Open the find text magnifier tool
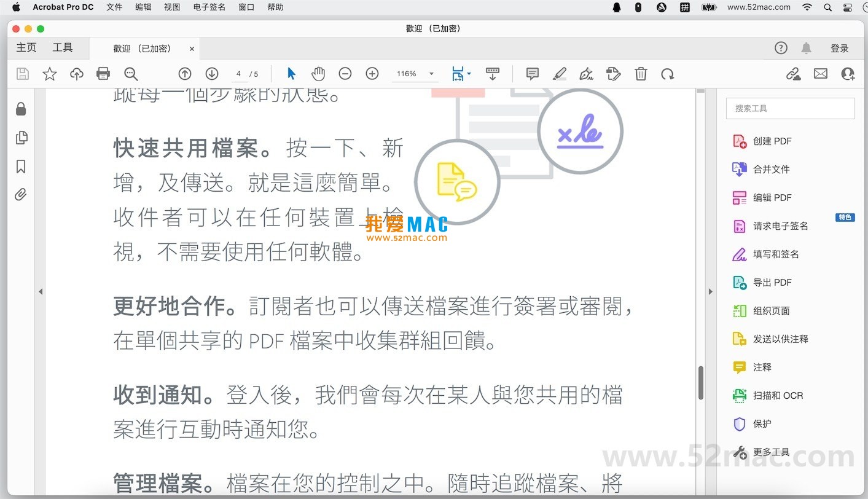The width and height of the screenshot is (868, 499). 131,74
